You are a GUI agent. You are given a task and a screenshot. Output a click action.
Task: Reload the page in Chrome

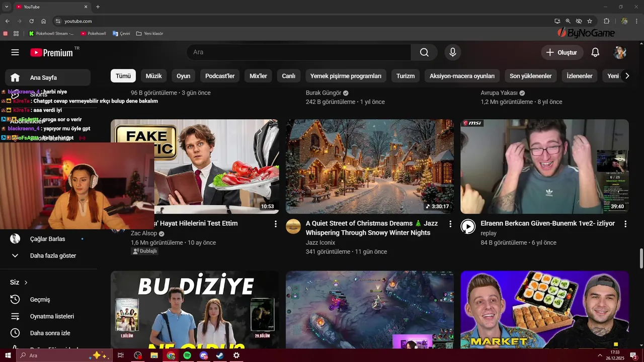(x=31, y=21)
